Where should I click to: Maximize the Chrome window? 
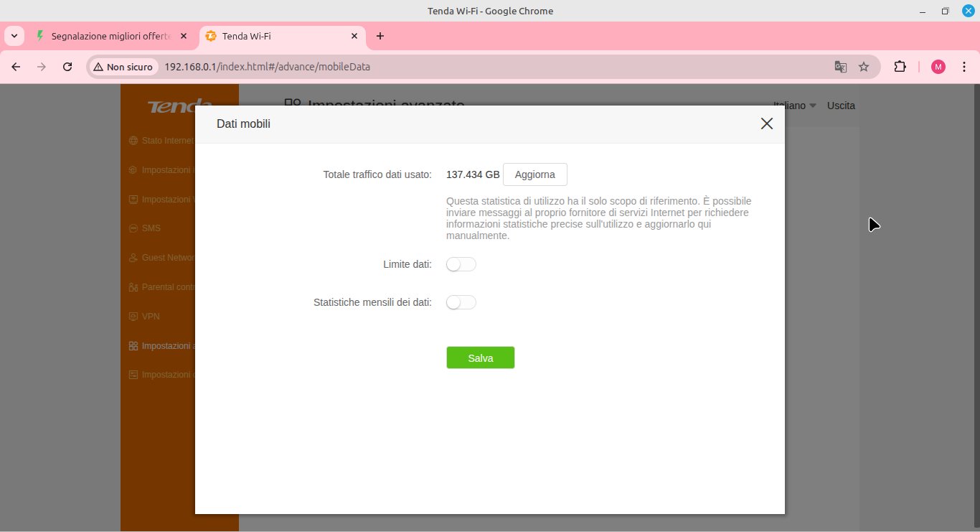945,11
